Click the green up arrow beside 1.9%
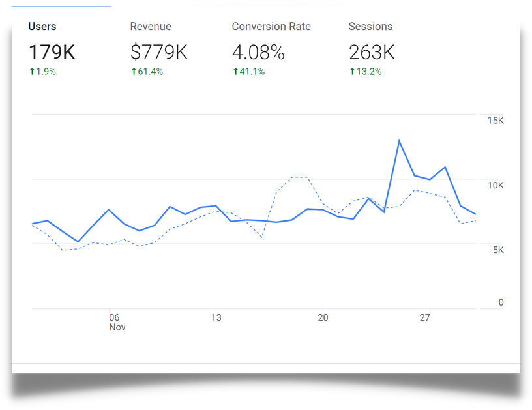Image resolution: width=532 pixels, height=410 pixels. [x=32, y=72]
